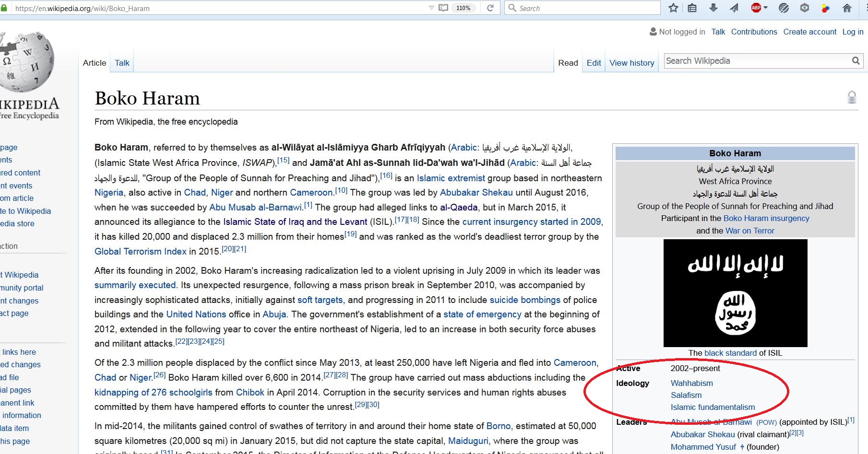Open the Adblock Plus dropdown arrow

(765, 8)
